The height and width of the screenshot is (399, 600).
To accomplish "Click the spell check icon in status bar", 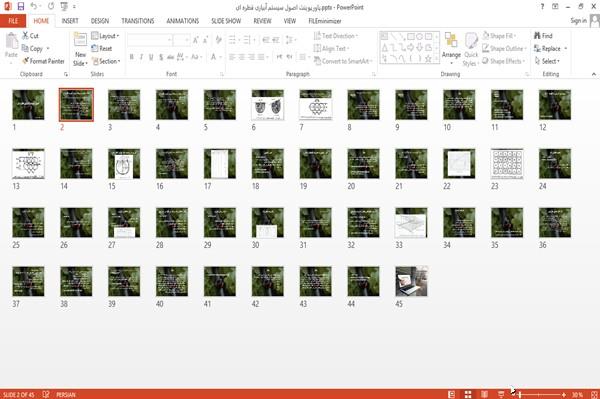I will pyautogui.click(x=46, y=394).
